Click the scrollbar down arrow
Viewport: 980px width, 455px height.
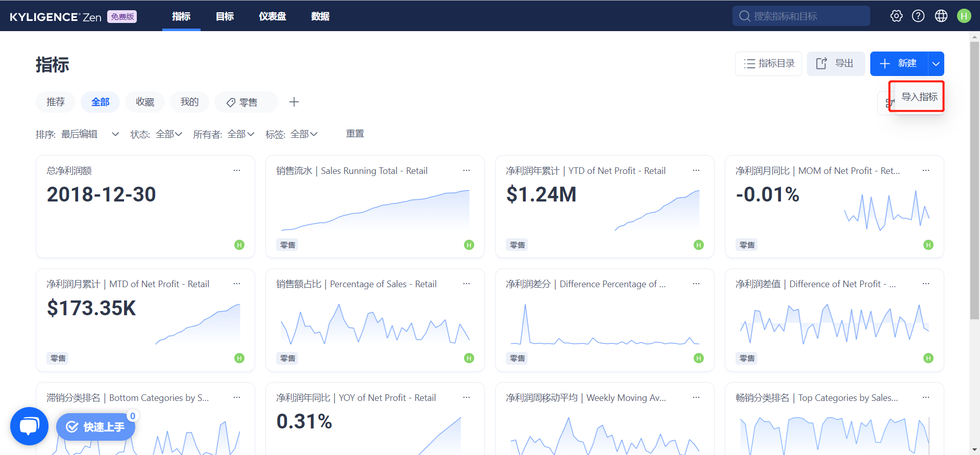coord(974,450)
